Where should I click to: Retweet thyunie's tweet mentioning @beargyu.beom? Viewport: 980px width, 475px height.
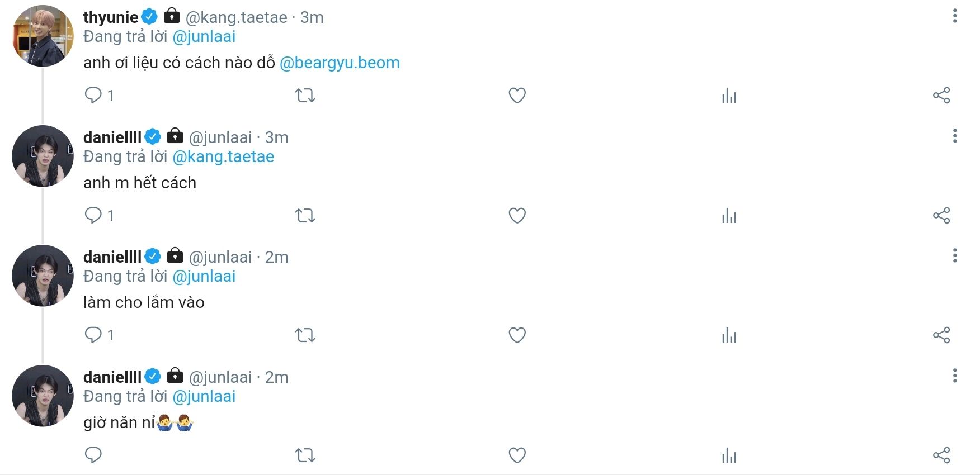[305, 96]
